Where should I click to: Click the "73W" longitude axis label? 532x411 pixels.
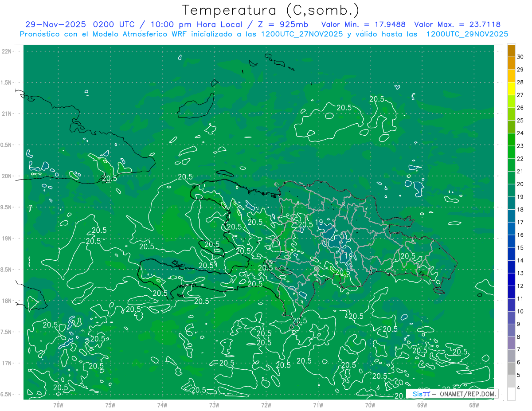[x=214, y=404]
